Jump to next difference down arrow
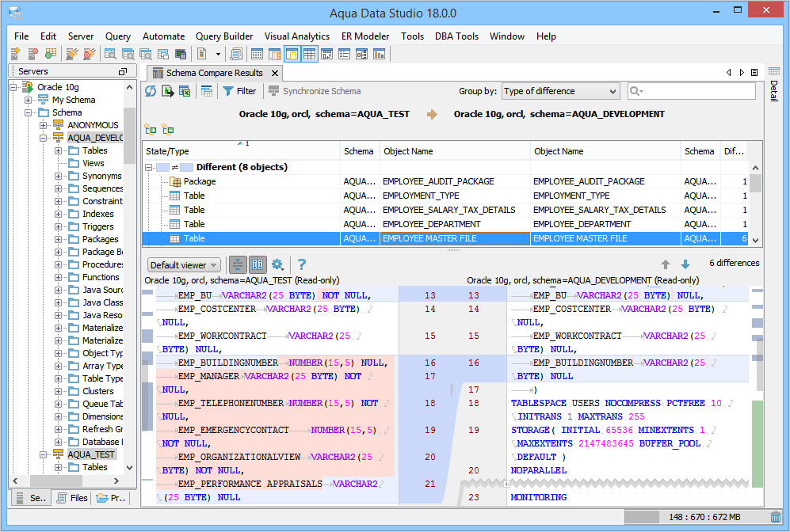 [x=685, y=264]
